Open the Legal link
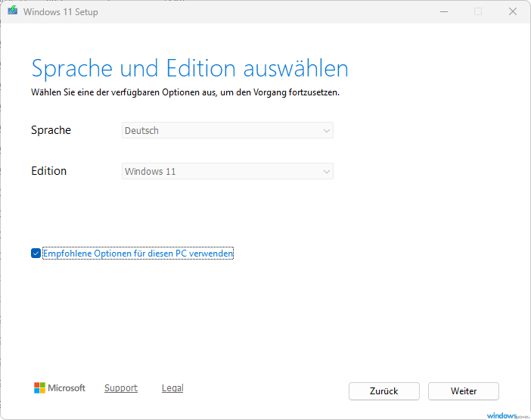Image resolution: width=531 pixels, height=420 pixels. tap(172, 387)
